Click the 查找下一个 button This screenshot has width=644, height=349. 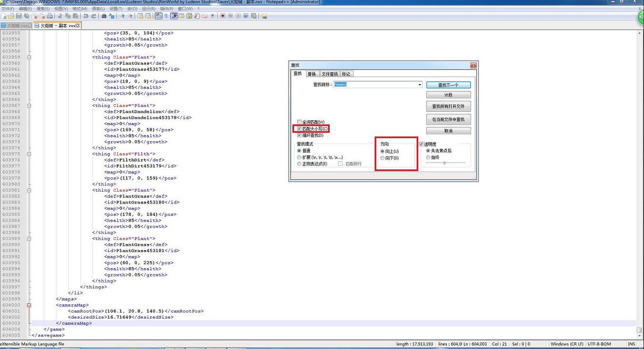click(x=448, y=85)
